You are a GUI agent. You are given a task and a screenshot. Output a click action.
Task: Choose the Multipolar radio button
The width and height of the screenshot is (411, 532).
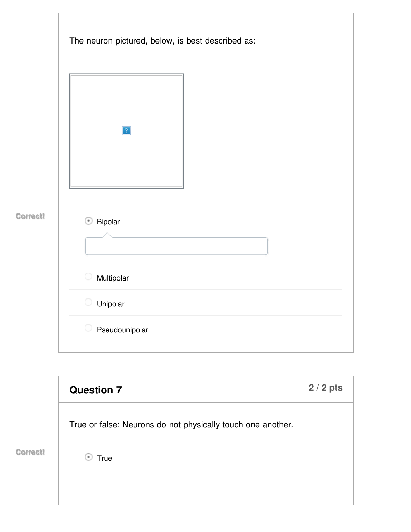point(88,277)
